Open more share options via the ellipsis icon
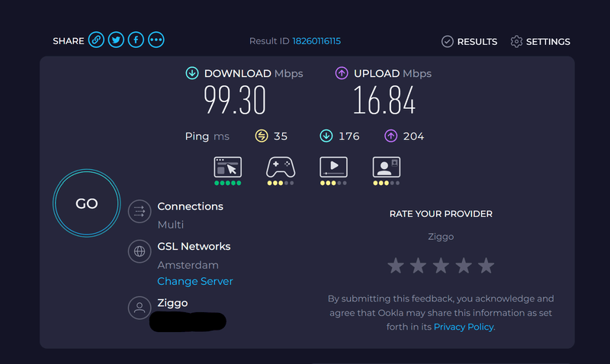 [x=156, y=40]
